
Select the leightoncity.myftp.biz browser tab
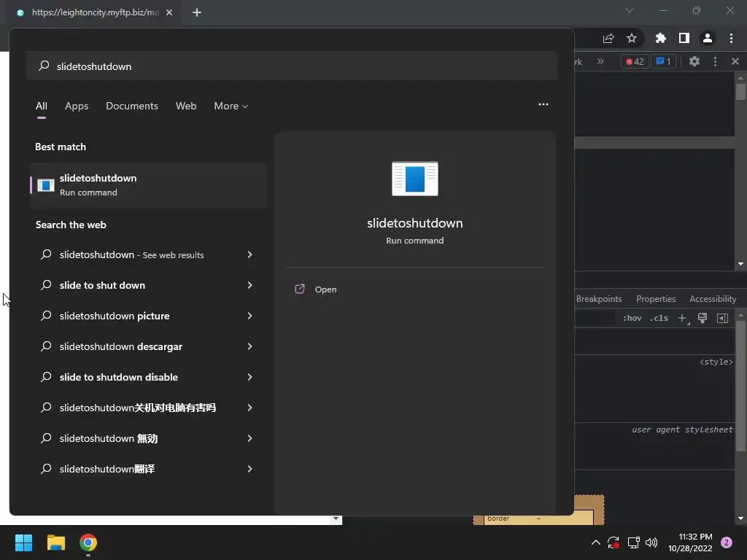[x=94, y=12]
